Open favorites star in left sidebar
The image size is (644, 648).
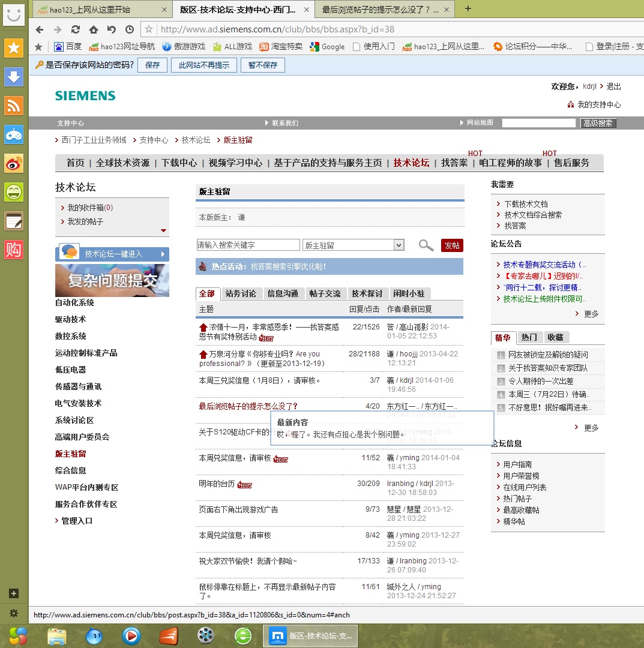[14, 48]
